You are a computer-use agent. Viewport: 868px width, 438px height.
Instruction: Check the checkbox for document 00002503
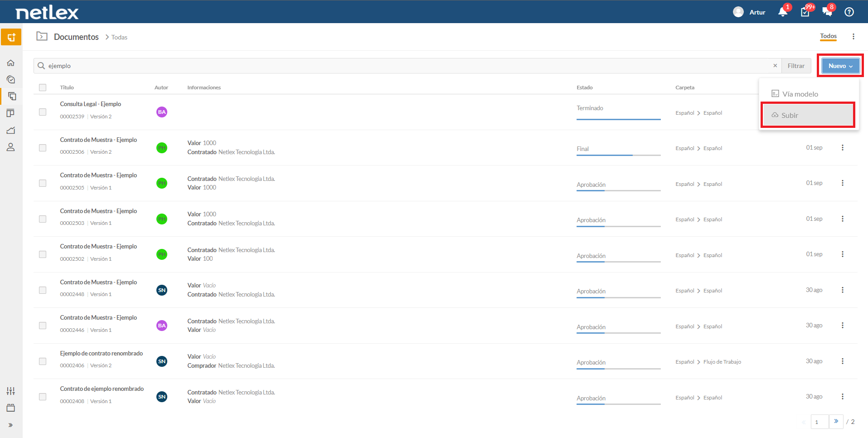pyautogui.click(x=43, y=219)
